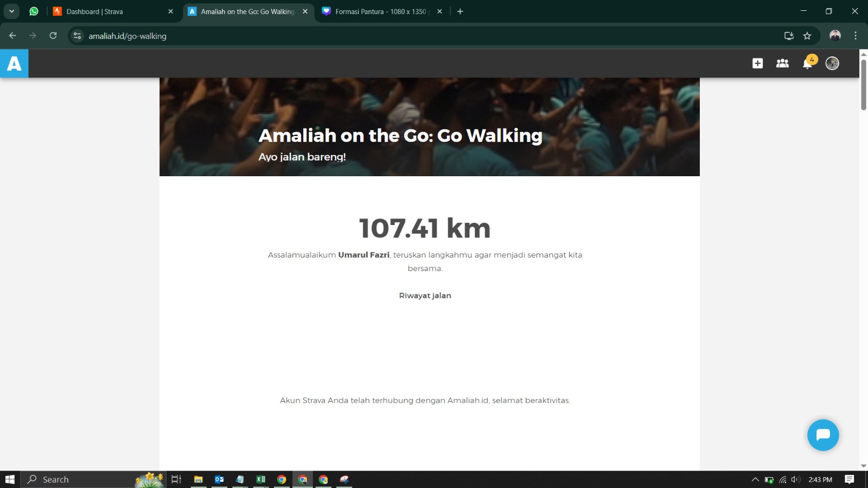868x488 pixels.
Task: Open the pinned WhatsApp tab
Action: point(34,11)
